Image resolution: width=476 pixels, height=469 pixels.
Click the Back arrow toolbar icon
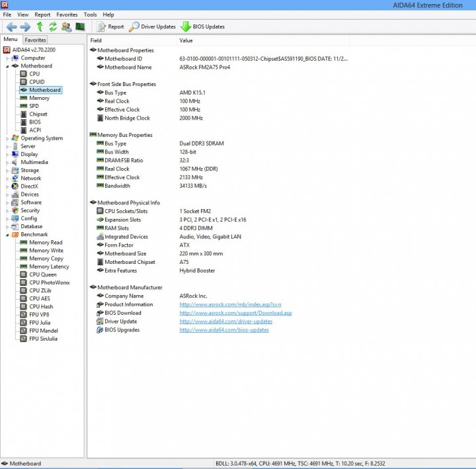click(11, 27)
